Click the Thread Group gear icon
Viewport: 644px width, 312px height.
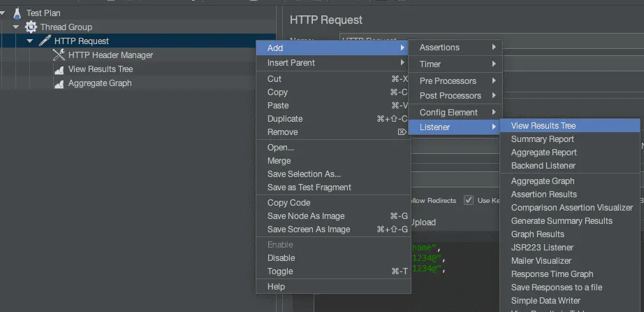pos(31,27)
